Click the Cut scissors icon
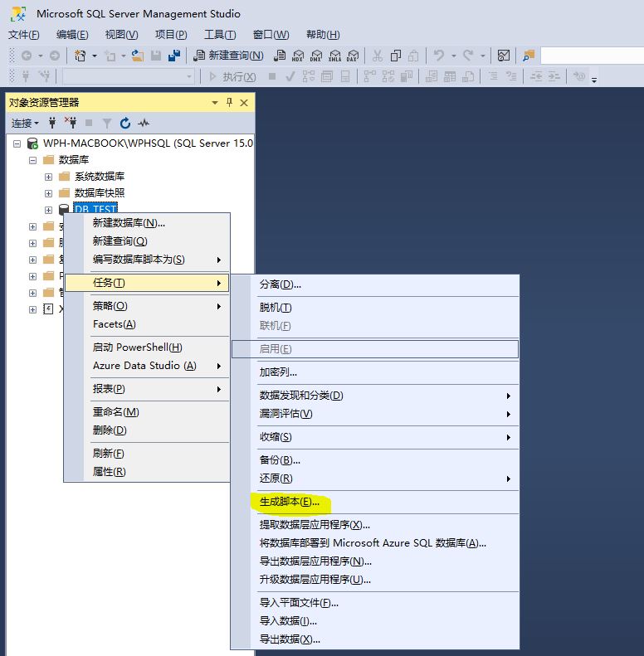 click(378, 56)
